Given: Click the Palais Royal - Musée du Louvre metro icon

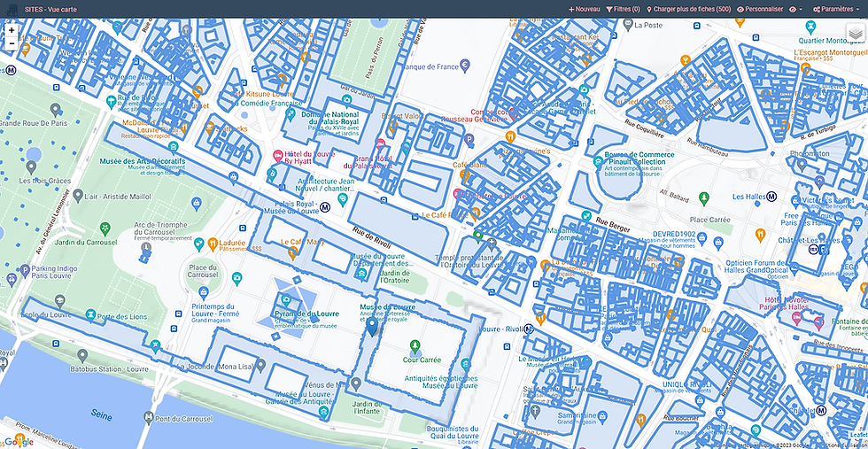Looking at the screenshot, I should click(325, 207).
